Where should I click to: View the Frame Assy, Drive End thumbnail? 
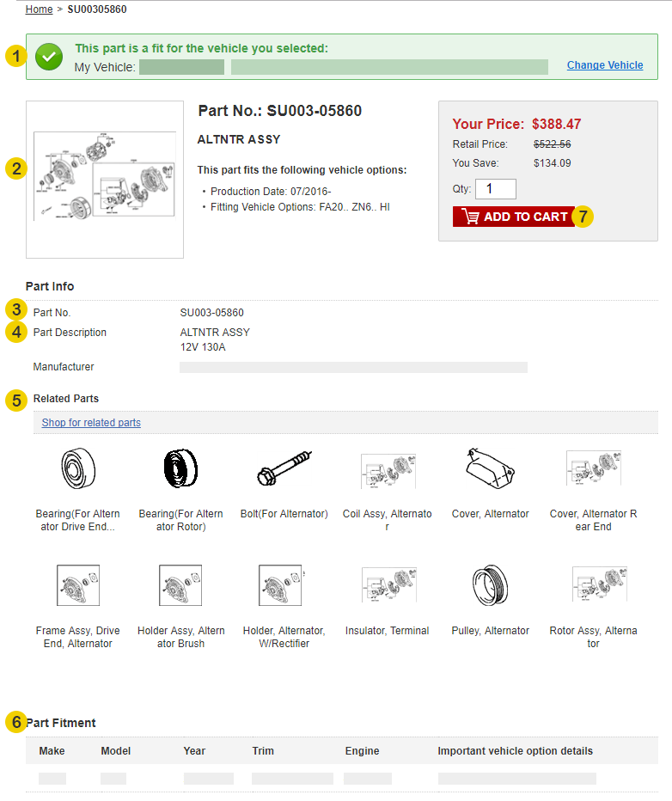[x=77, y=585]
